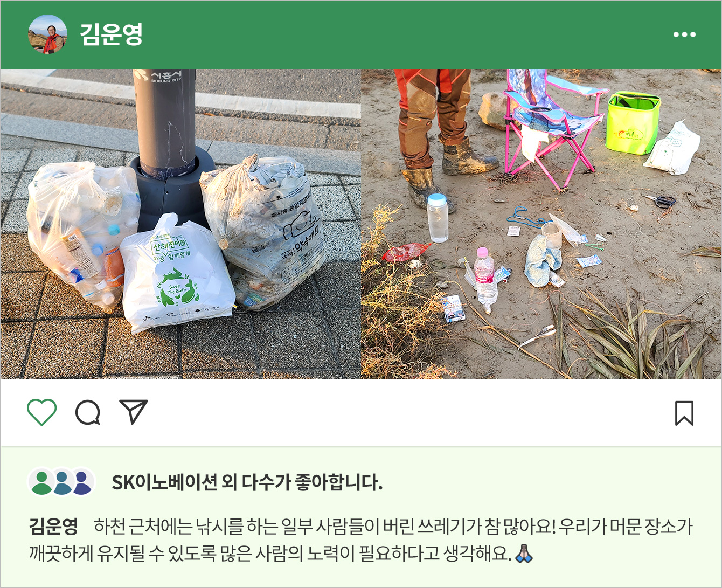Tap the white Save The Earth bag
Screen dimensions: 722x588
click(x=177, y=276)
